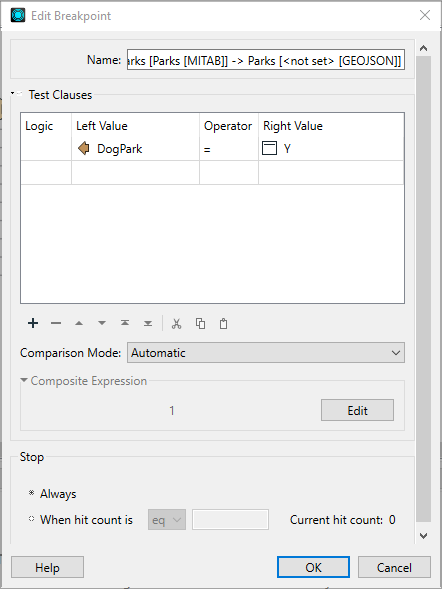Confirm the breakpoint with OK
Viewport: 442px width, 589px height.
tap(313, 567)
